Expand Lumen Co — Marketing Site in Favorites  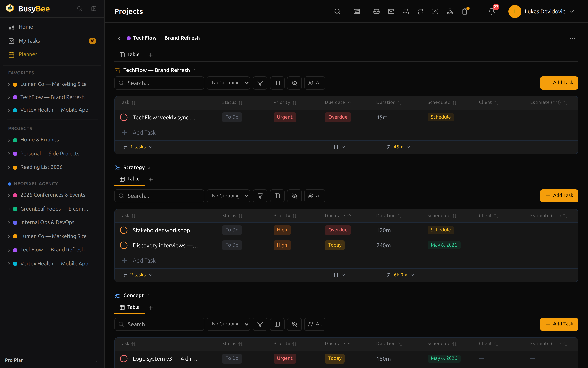9,84
